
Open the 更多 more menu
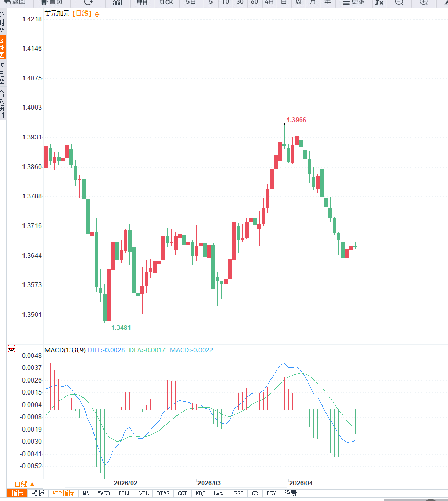[x=353, y=2]
